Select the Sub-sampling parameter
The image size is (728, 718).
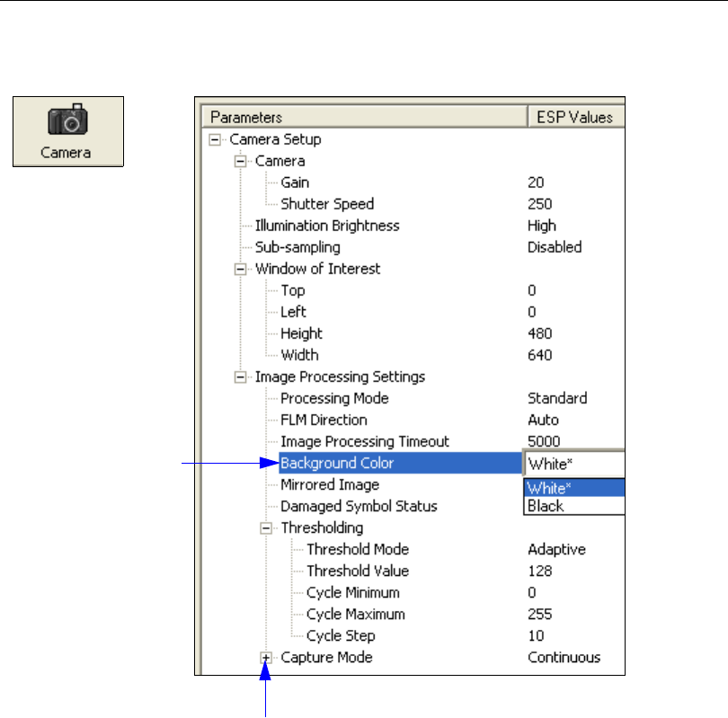(x=297, y=247)
